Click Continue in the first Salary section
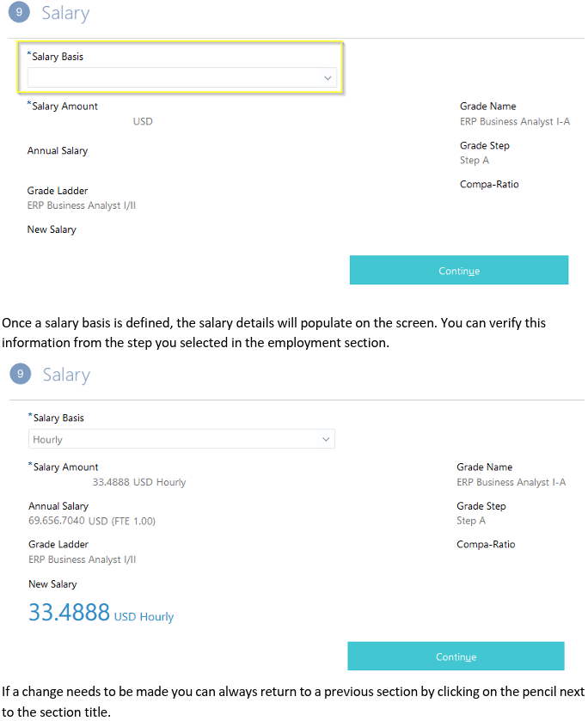This screenshot has height=721, width=588. point(458,270)
